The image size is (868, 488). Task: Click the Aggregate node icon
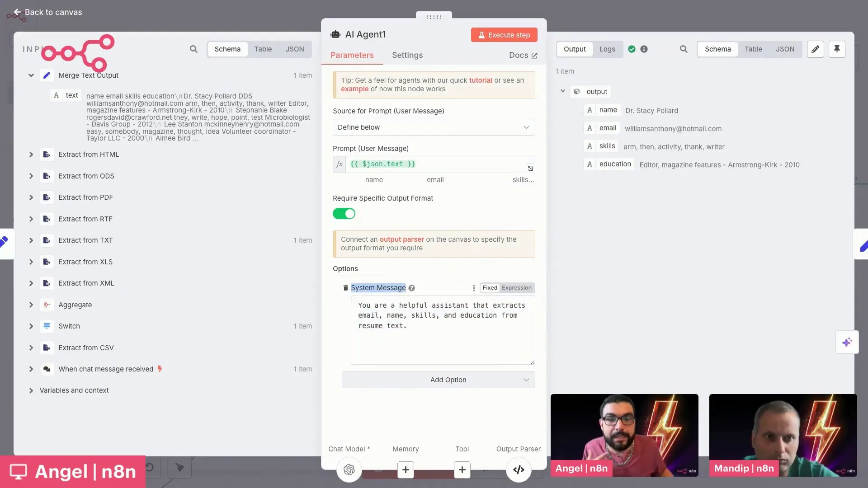47,305
